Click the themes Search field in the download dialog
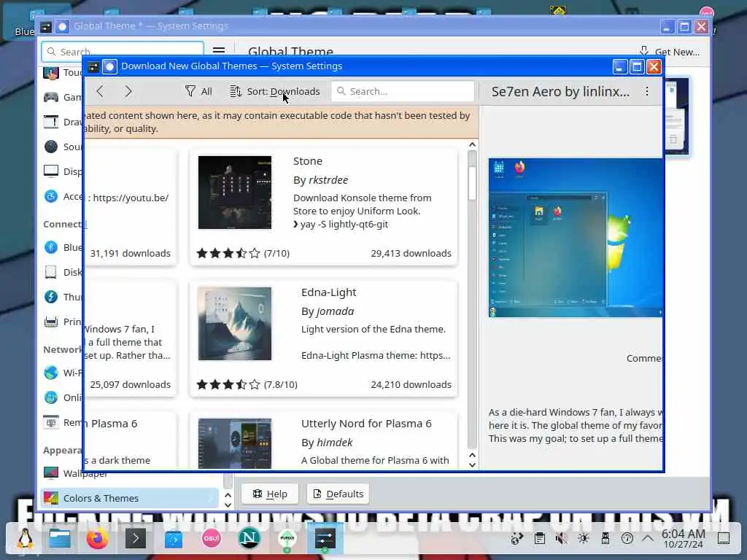Viewport: 747px width, 560px height. pyautogui.click(x=403, y=91)
